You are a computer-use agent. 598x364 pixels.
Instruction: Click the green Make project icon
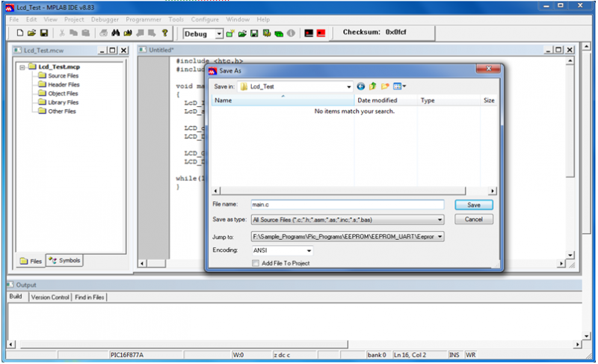[279, 34]
